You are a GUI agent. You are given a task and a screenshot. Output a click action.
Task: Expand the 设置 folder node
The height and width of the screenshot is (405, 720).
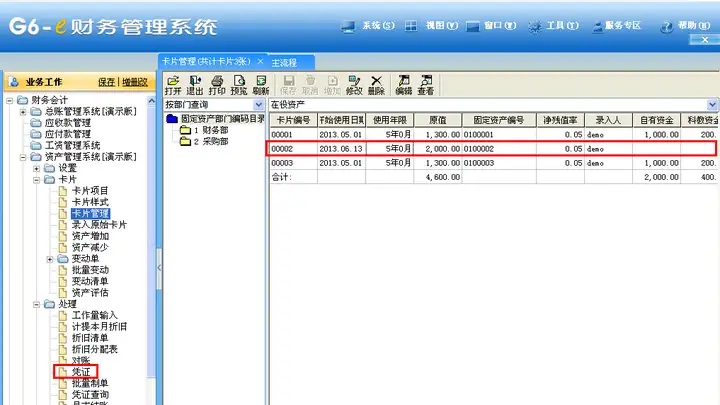click(36, 169)
